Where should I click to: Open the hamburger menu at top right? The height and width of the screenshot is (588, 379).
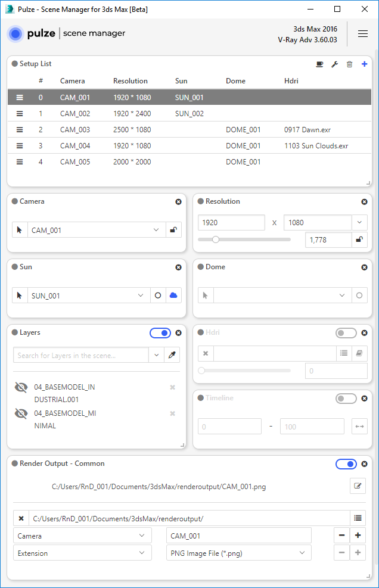[362, 34]
